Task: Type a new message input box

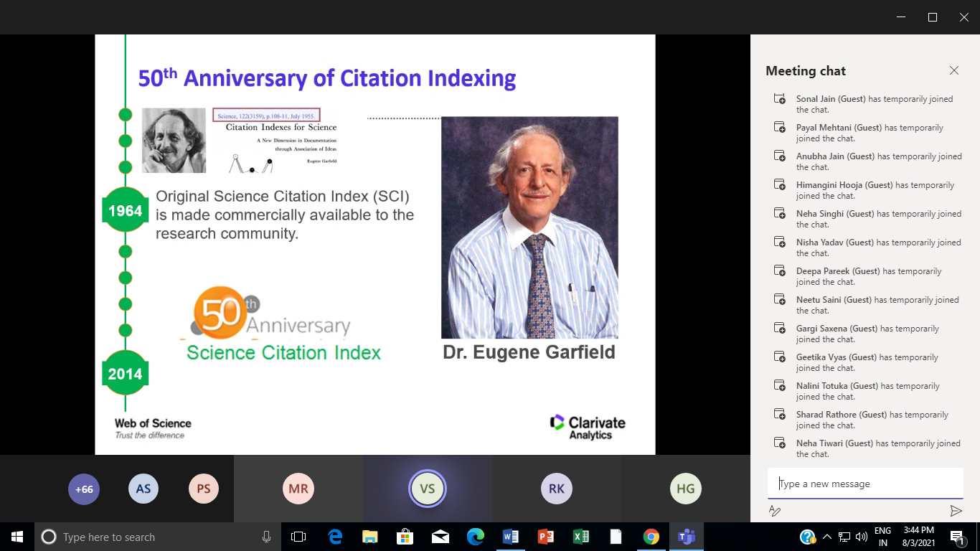Action: tap(864, 484)
